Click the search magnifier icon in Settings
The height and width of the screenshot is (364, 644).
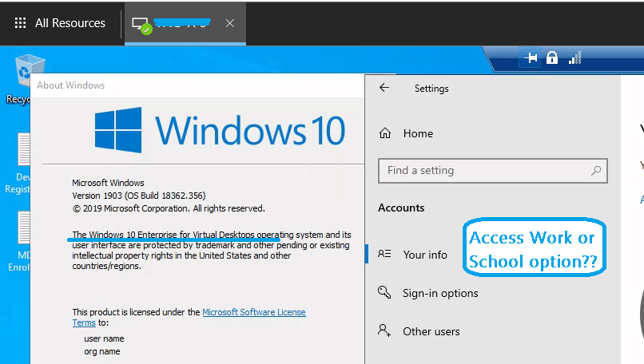(596, 170)
